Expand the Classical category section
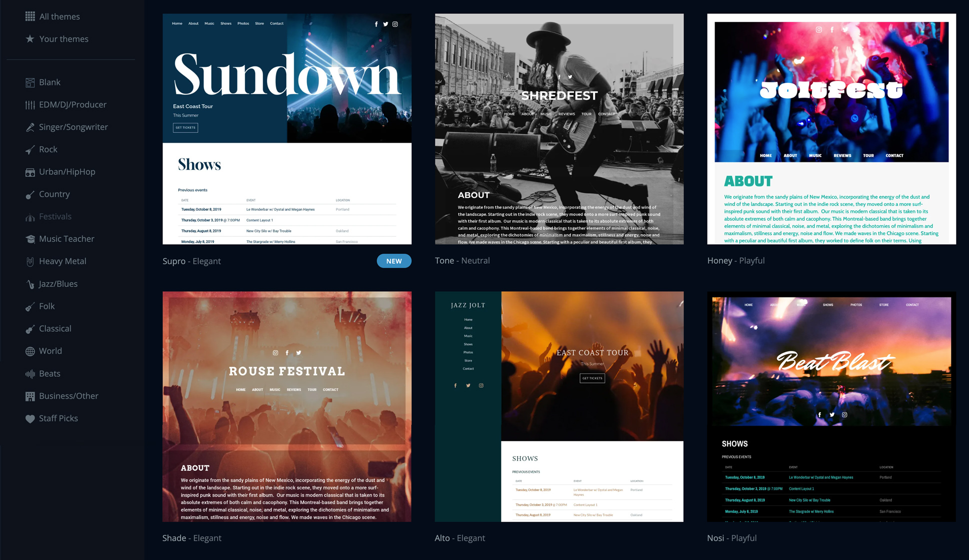969x560 pixels. pyautogui.click(x=54, y=328)
